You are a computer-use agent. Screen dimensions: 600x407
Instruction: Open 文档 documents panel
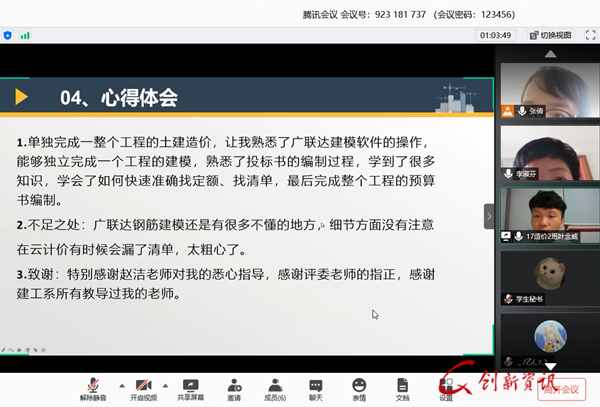403,389
